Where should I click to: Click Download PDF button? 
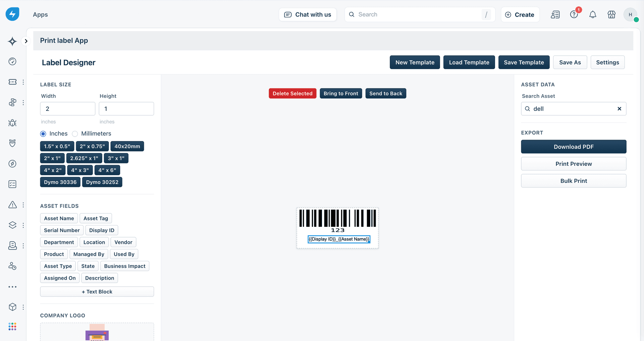tap(574, 147)
